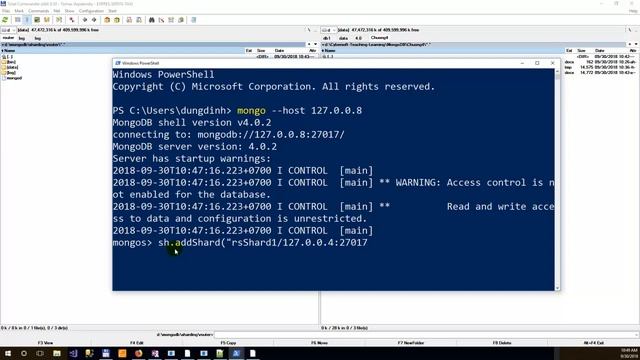This screenshot has width=640, height=360.
Task: Click the PowerShell window vertical scrollbar
Action: (557, 180)
